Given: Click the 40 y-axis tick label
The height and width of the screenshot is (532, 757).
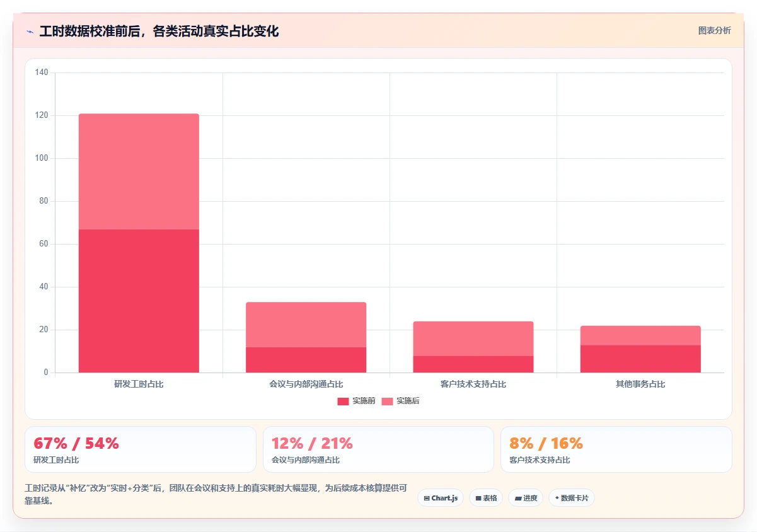Looking at the screenshot, I should 43,287.
